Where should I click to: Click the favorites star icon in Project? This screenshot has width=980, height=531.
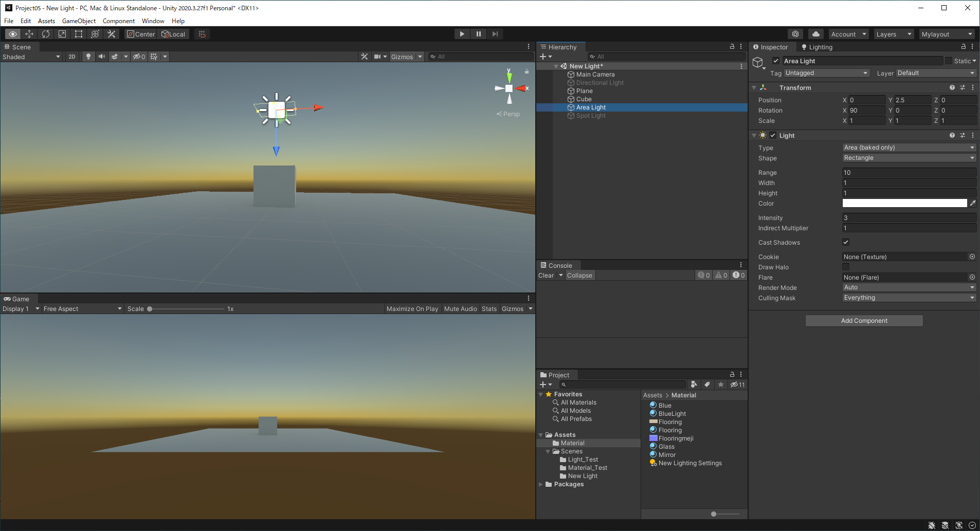pyautogui.click(x=721, y=384)
